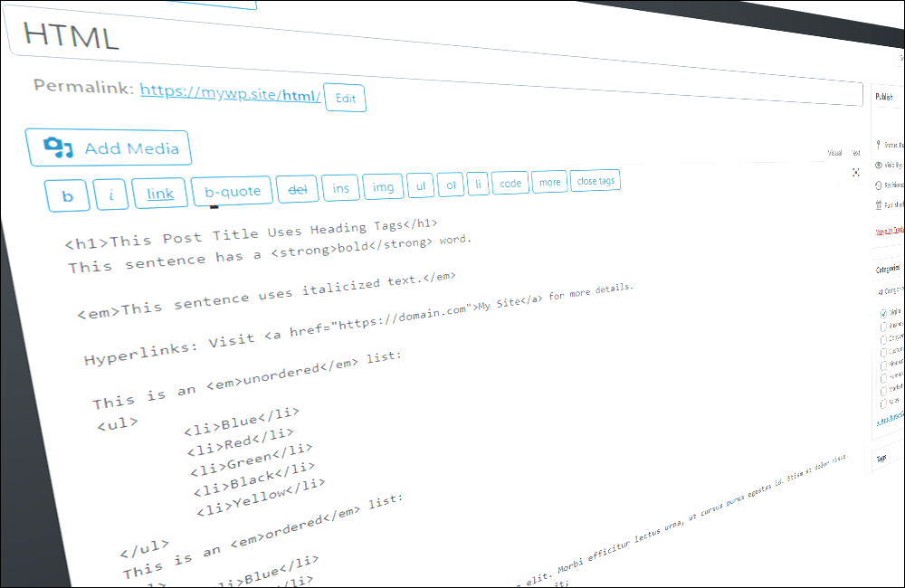
Task: Click the Move to Trash link
Action: 889,231
